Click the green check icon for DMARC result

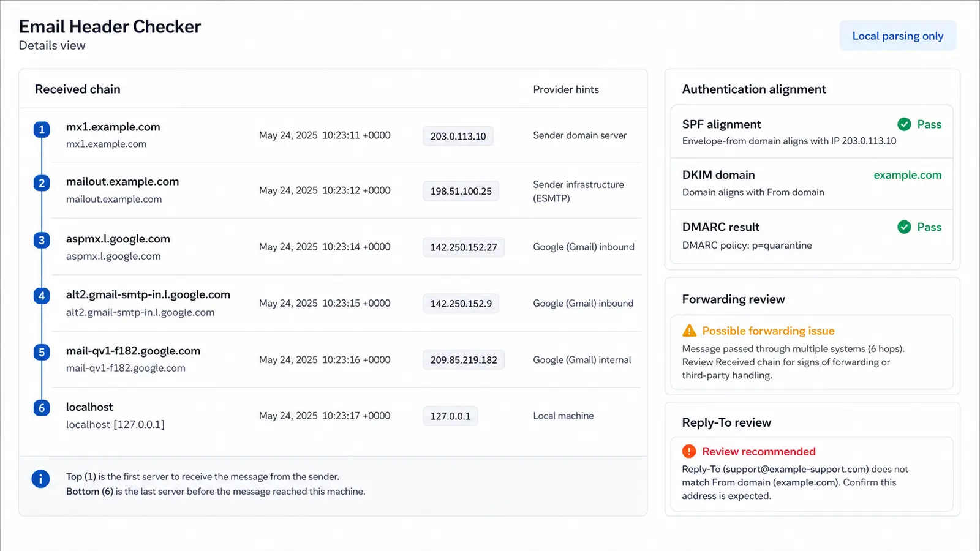pyautogui.click(x=904, y=227)
